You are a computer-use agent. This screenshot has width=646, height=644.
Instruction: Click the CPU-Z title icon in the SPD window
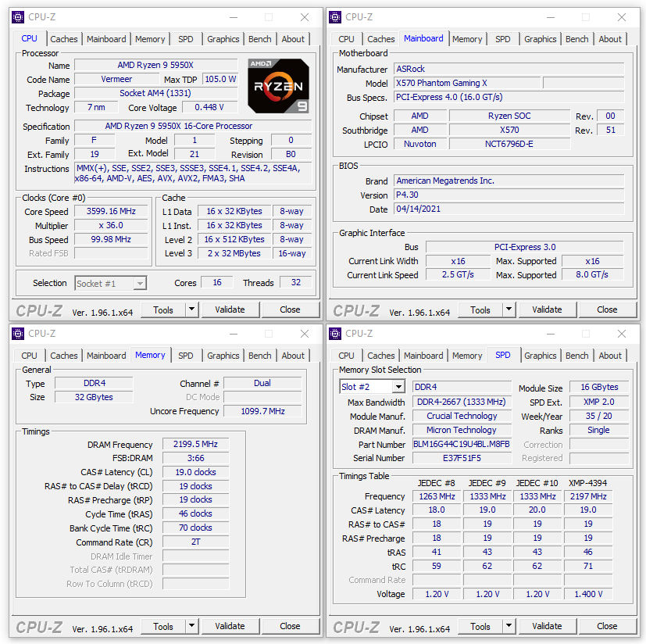click(x=335, y=334)
